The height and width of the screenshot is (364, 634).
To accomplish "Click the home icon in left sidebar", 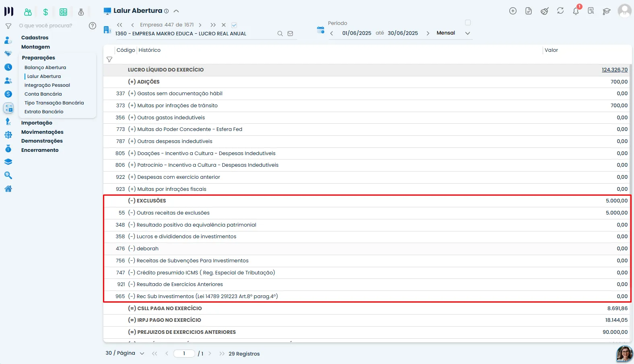I will [x=8, y=188].
